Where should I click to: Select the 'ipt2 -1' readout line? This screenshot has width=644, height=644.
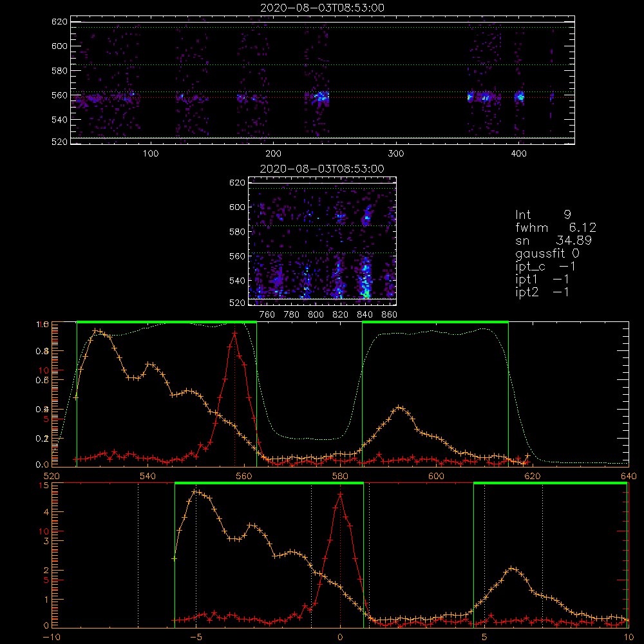click(542, 292)
